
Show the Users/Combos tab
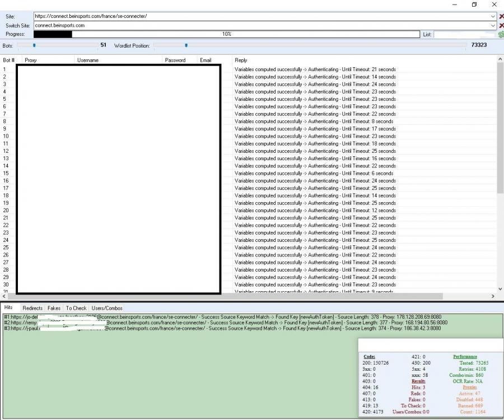(x=107, y=308)
